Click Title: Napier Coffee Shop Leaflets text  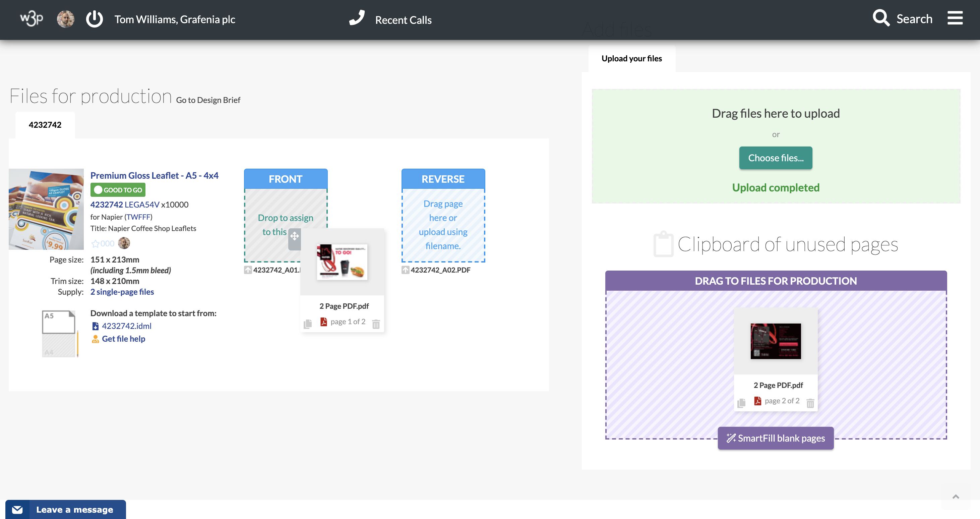(143, 228)
